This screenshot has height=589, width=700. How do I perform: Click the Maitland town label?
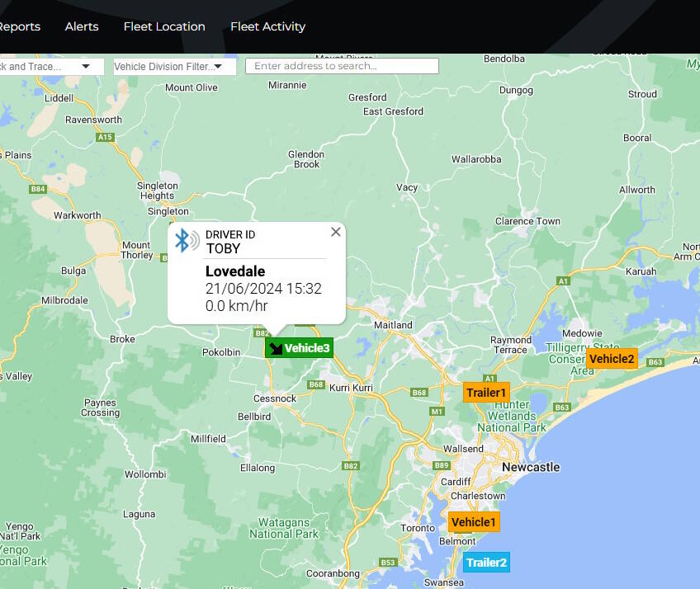[393, 325]
